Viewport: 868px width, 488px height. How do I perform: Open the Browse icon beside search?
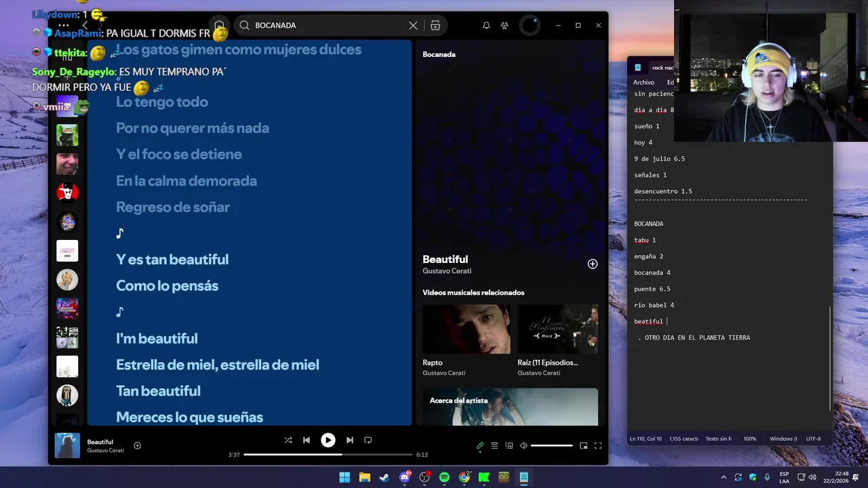435,25
